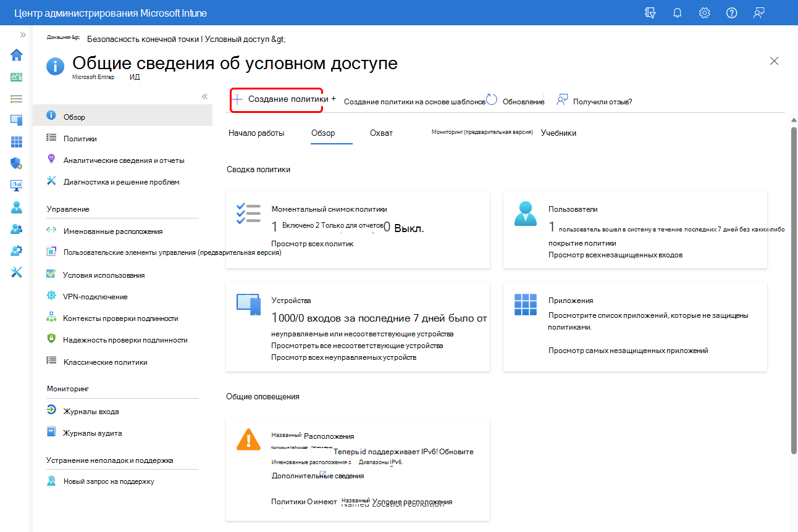Click the Просмотр всех политик link
The image size is (798, 532).
tap(313, 244)
